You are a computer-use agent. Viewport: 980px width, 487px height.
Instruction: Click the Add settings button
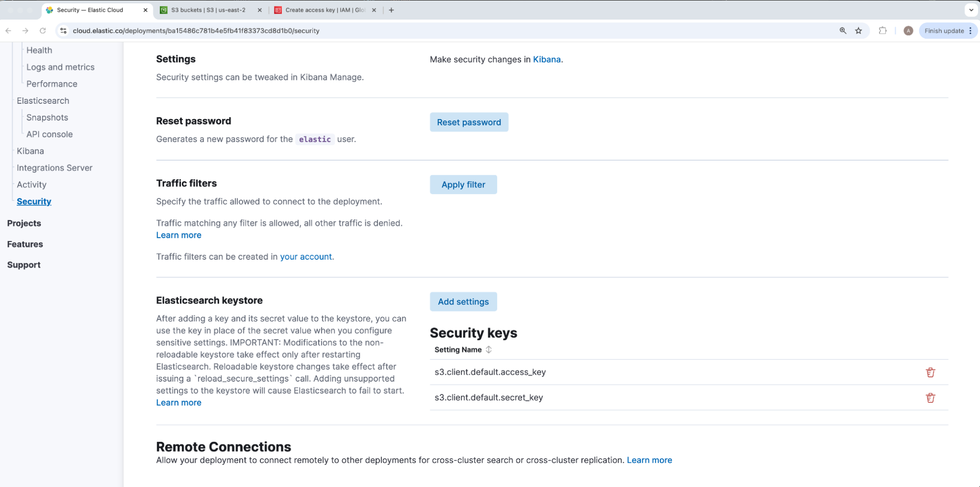[463, 302]
